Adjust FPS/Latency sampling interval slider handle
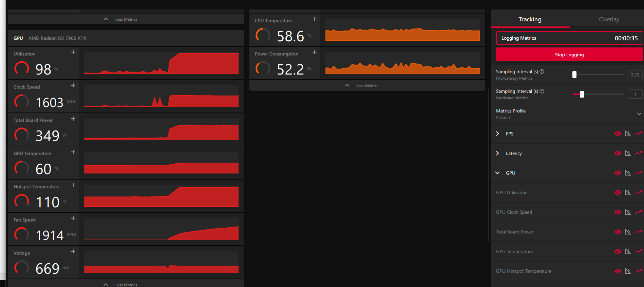 pyautogui.click(x=574, y=75)
